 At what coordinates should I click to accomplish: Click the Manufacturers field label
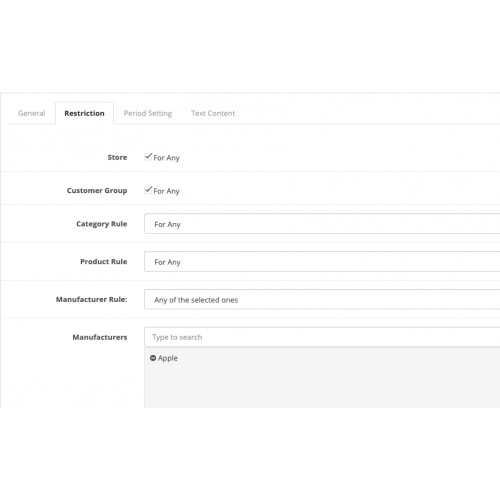click(x=100, y=337)
